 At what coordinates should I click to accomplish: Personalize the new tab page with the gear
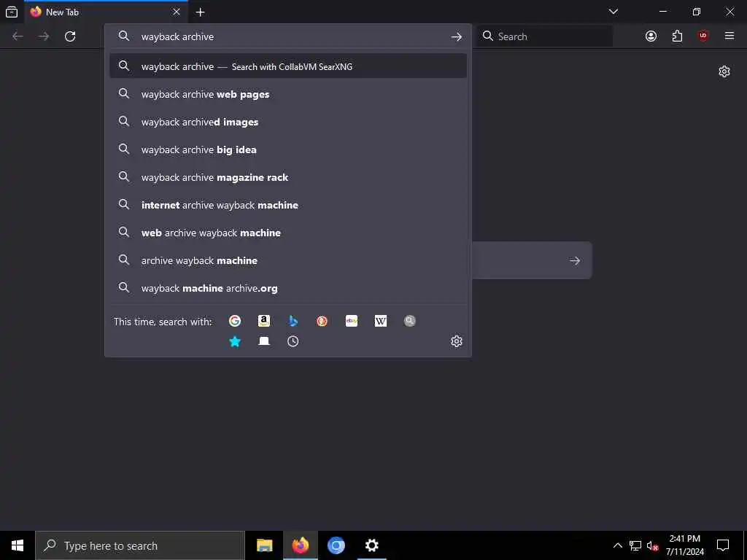[x=724, y=71]
